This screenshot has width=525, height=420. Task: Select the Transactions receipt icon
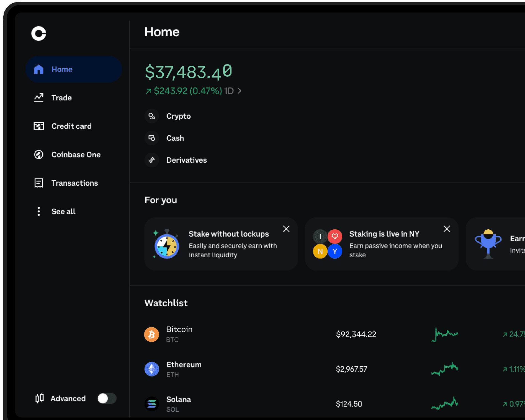tap(38, 183)
